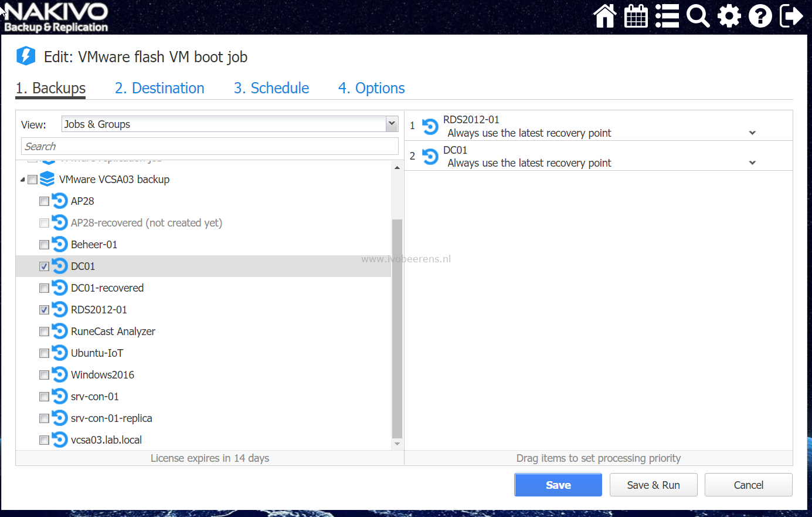Open the Home dashboard icon

point(605,16)
